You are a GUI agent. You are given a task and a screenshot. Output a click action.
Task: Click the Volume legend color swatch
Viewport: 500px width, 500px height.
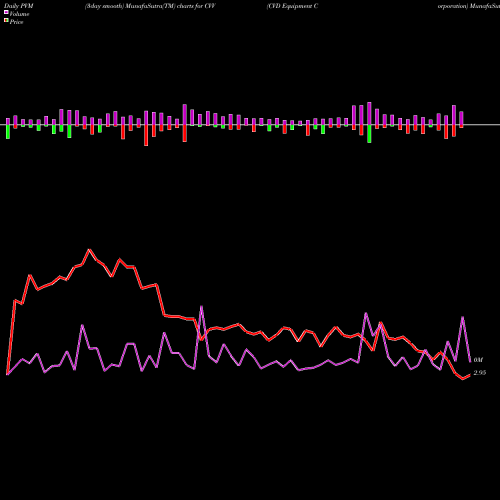6,13
